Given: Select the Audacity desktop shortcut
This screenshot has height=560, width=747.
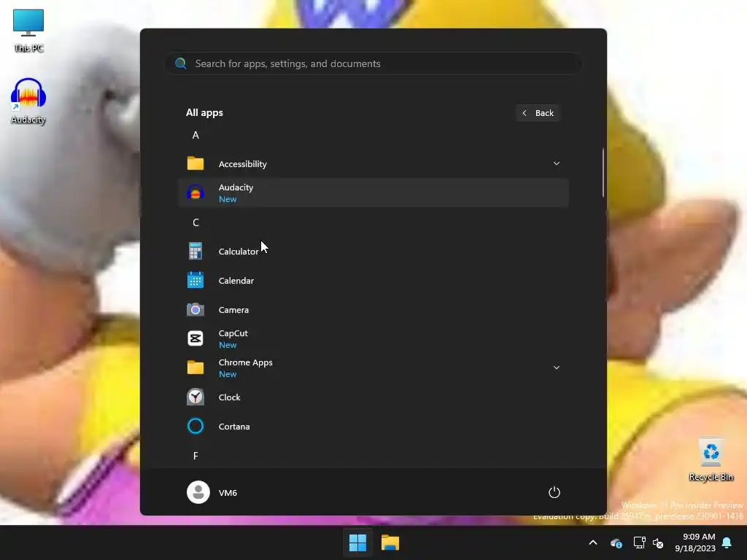Looking at the screenshot, I should [x=28, y=101].
